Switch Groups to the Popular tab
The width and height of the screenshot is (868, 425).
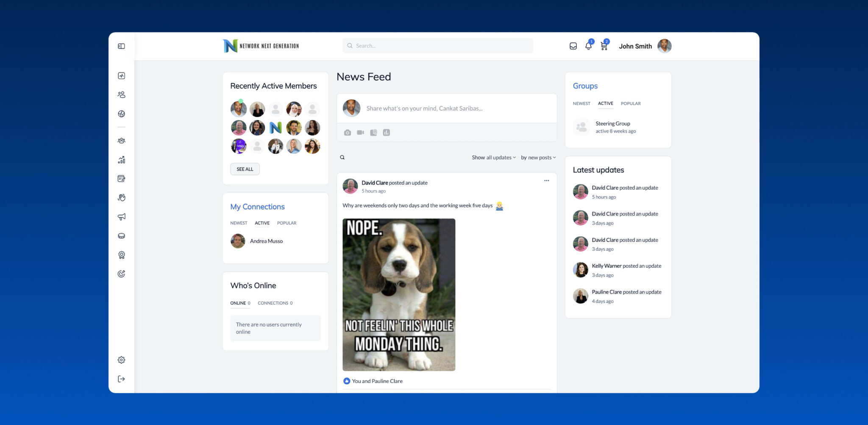630,103
